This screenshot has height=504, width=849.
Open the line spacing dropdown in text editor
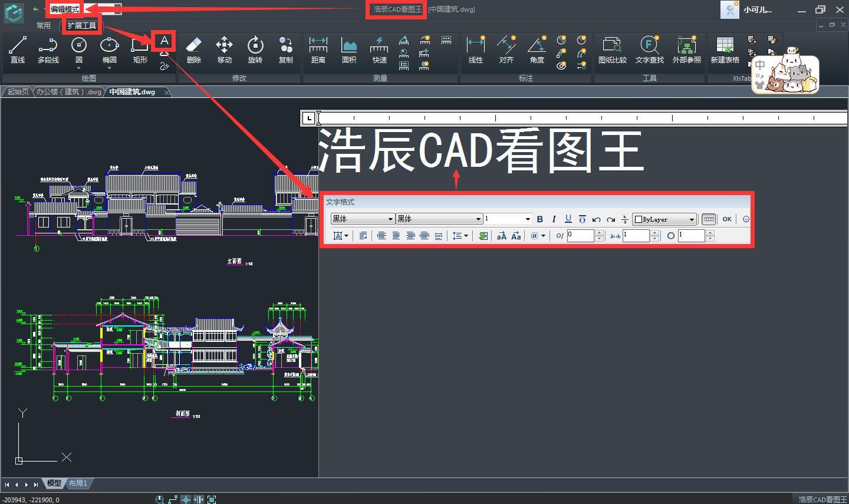pyautogui.click(x=460, y=236)
